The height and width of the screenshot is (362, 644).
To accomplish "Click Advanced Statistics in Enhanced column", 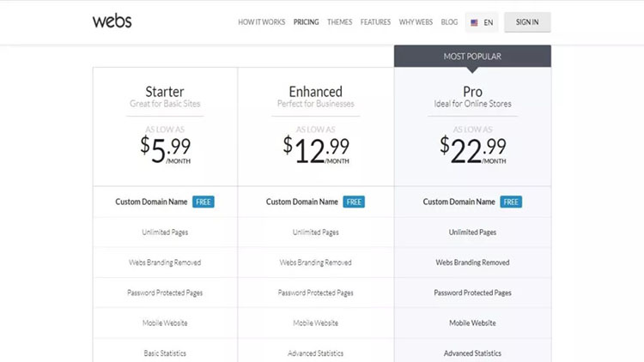I will pyautogui.click(x=315, y=353).
